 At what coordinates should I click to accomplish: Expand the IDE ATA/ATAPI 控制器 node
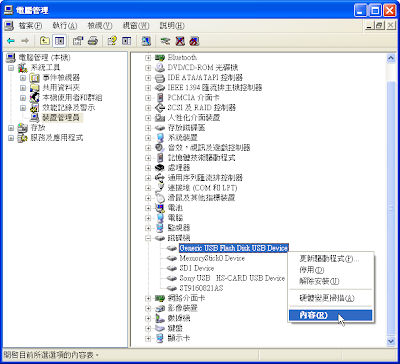point(148,78)
